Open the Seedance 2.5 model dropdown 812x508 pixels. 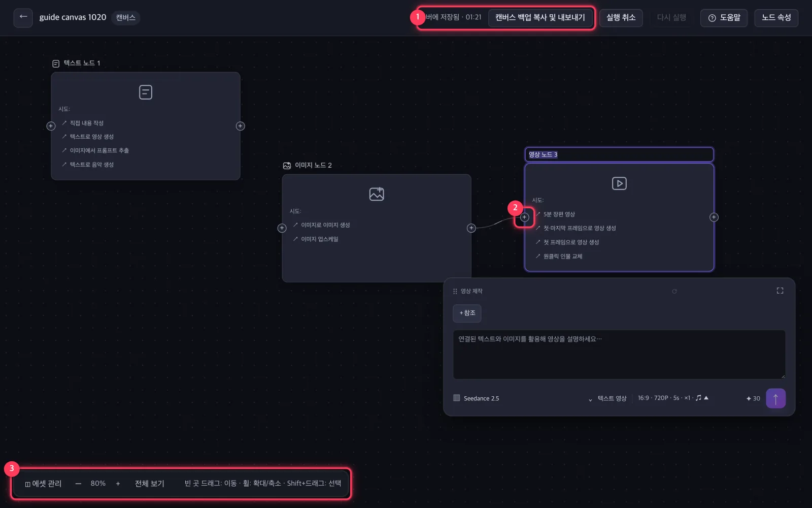point(523,398)
